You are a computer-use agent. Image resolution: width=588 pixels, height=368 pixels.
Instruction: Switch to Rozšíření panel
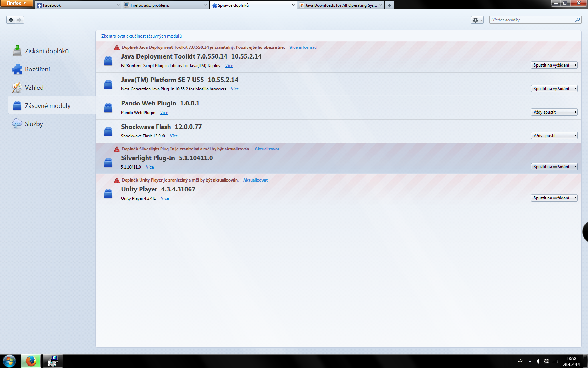point(51,69)
